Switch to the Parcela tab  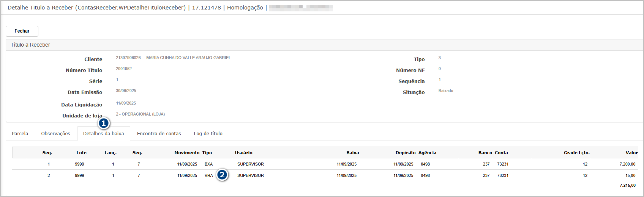tap(20, 134)
